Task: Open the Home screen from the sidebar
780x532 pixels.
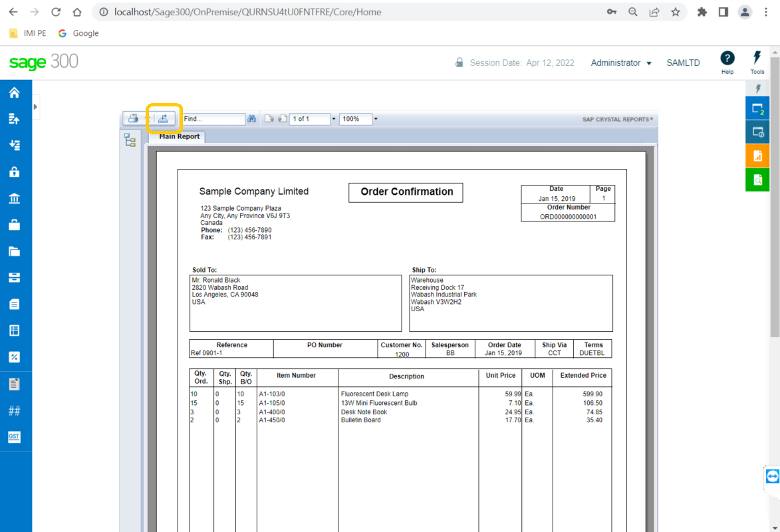Action: [15, 91]
